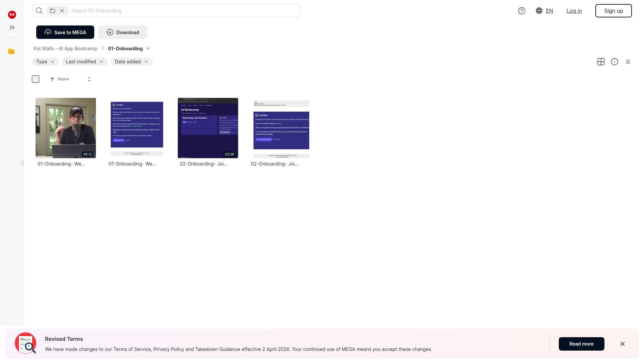Click the Download button

[122, 32]
